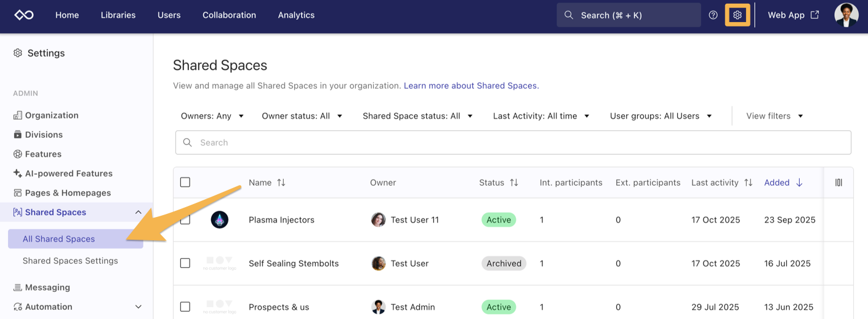Open Divisions settings in sidebar
Viewport: 868px width, 319px height.
[x=44, y=135]
